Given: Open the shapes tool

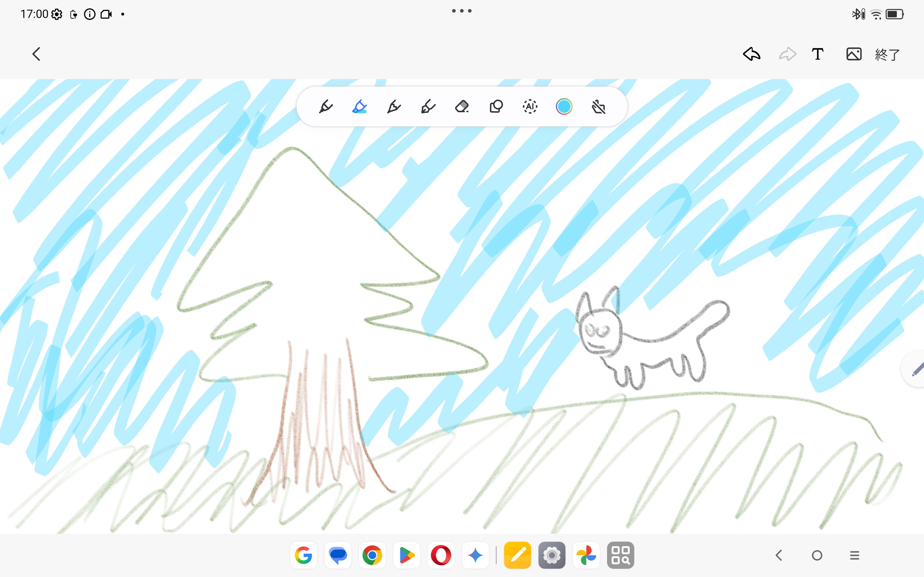Looking at the screenshot, I should [x=496, y=106].
